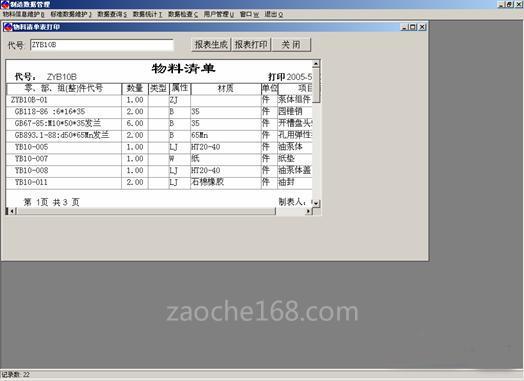Viewport: 524px width, 381px height.
Task: Click the 关闭 button
Action: pos(291,45)
